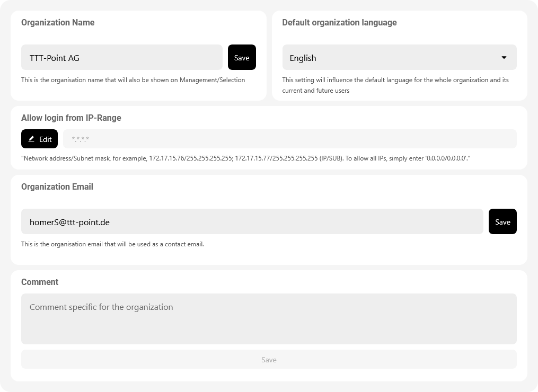Focus the Organization Name text field

122,57
